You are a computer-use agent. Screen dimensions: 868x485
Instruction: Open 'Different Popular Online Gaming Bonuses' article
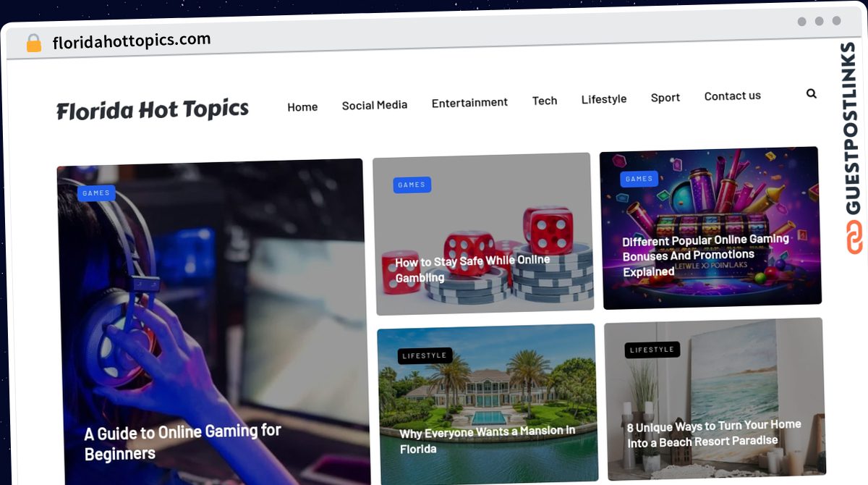[705, 255]
